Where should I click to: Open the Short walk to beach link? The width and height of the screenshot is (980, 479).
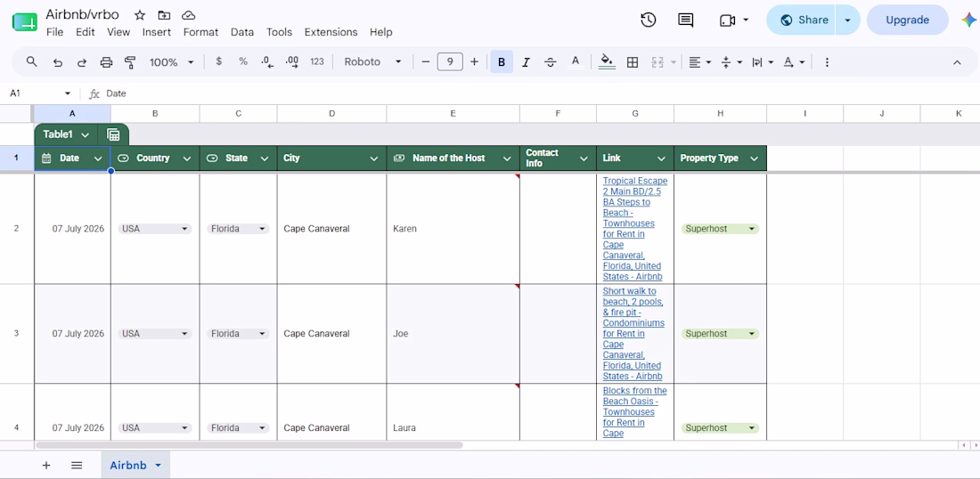pyautogui.click(x=633, y=334)
